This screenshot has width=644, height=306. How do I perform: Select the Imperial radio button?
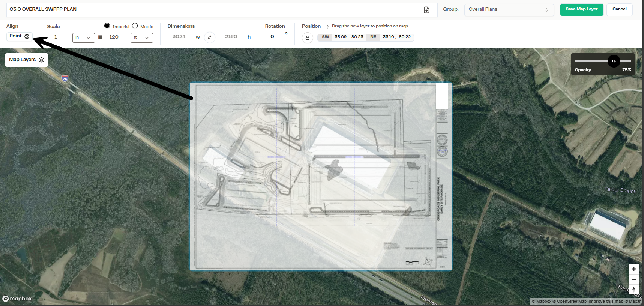coord(107,26)
